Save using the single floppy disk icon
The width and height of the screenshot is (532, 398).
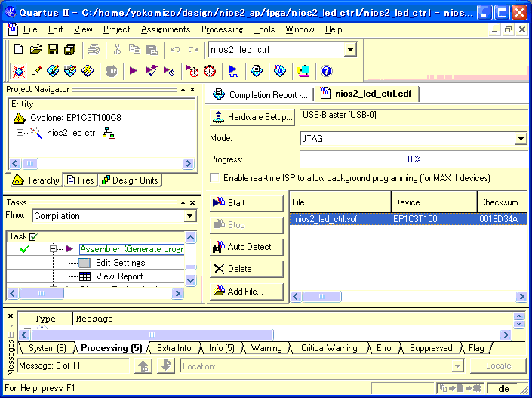pos(53,50)
